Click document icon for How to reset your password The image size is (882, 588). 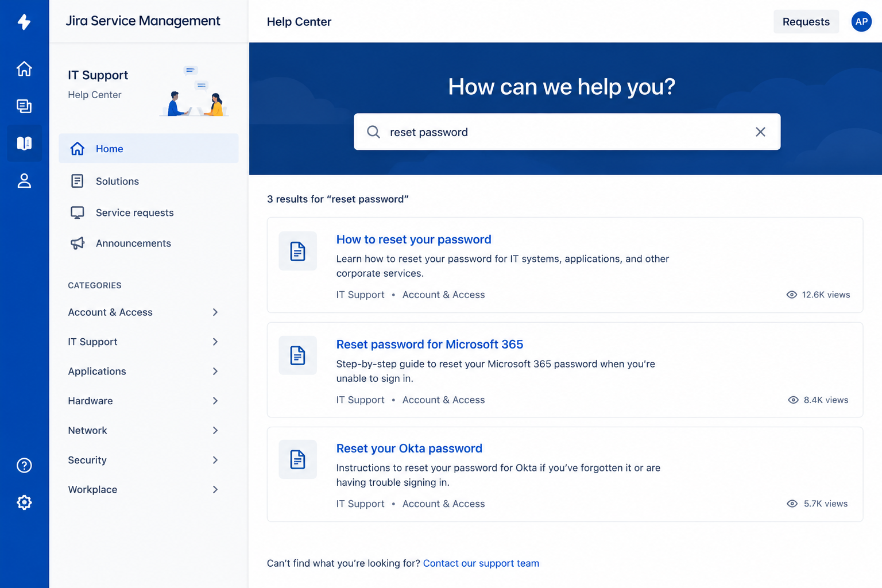tap(297, 251)
